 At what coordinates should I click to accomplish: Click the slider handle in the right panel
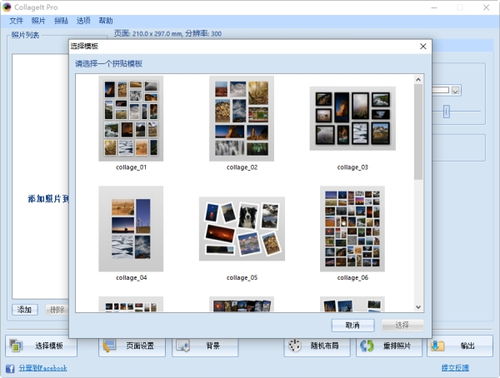point(446,112)
